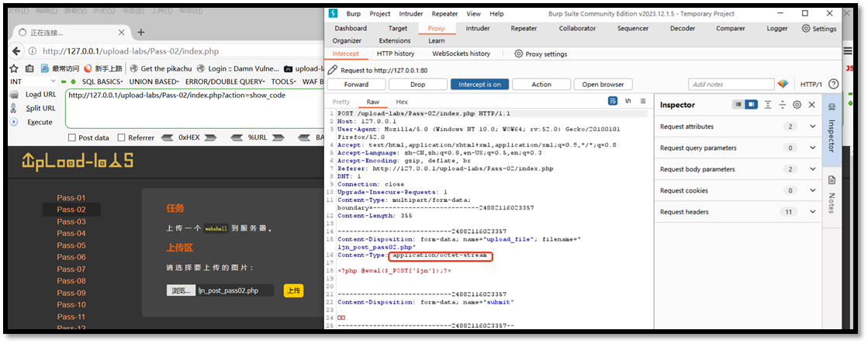Click the HackBar Split URL icon

13,109
